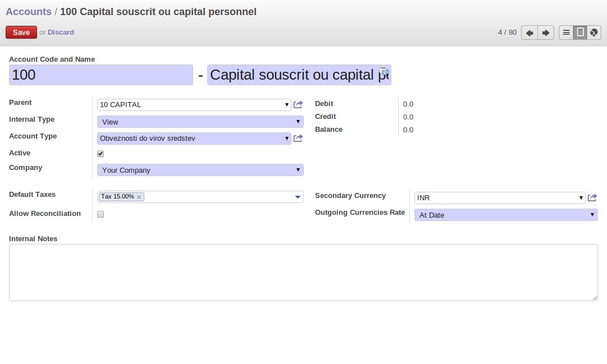The height and width of the screenshot is (364, 607).
Task: Click inside the Internal Notes text area
Action: tap(303, 273)
